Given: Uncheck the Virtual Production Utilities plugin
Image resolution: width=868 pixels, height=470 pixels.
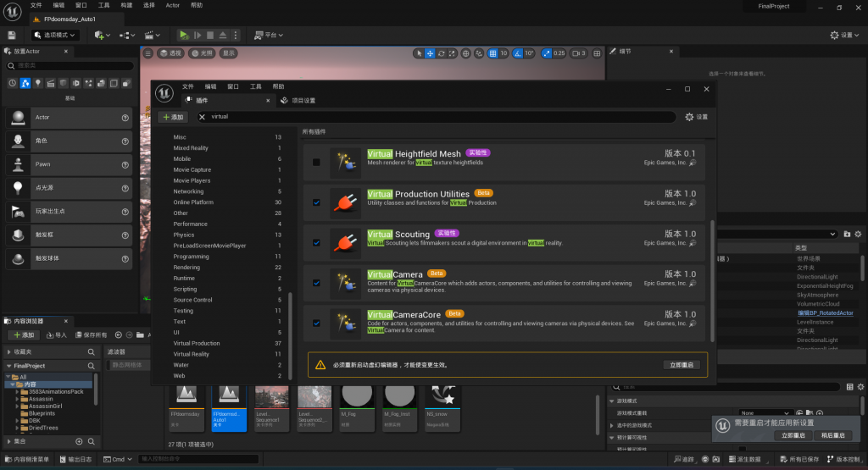Looking at the screenshot, I should pos(316,202).
